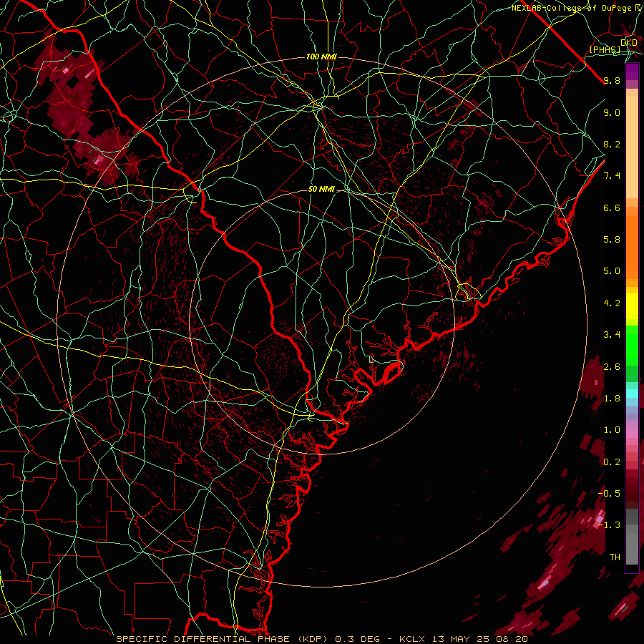Click the 08:20 timestamp in the caption
Screen dimensions: 644x644
tap(512, 639)
